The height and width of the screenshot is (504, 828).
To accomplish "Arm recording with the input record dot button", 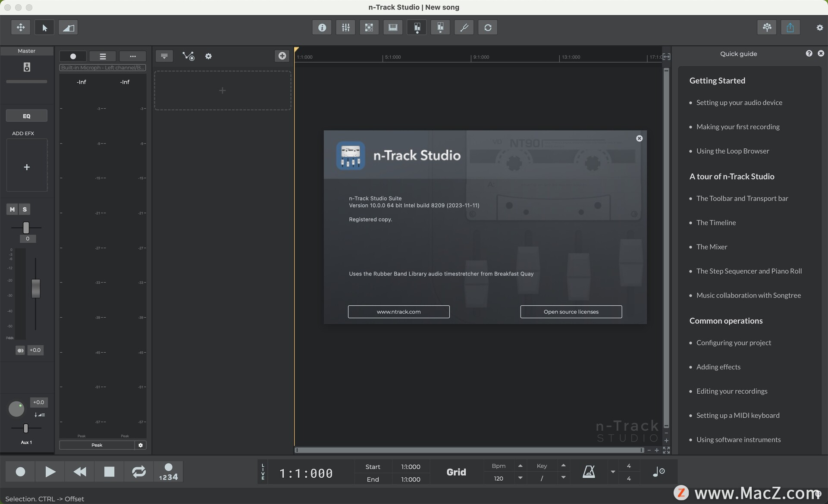I will coord(73,56).
